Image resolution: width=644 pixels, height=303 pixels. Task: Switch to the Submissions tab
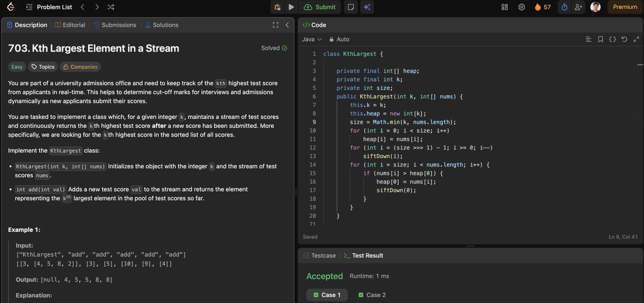point(115,25)
